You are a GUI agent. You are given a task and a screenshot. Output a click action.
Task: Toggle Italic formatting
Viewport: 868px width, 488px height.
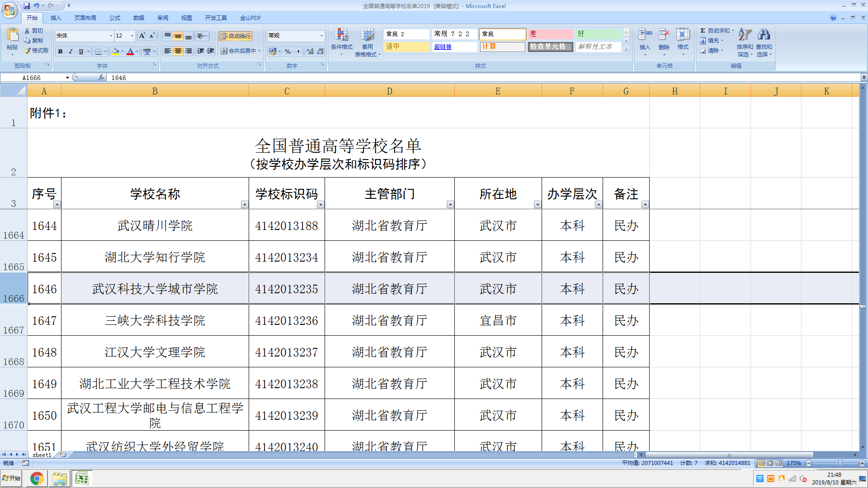tap(71, 52)
